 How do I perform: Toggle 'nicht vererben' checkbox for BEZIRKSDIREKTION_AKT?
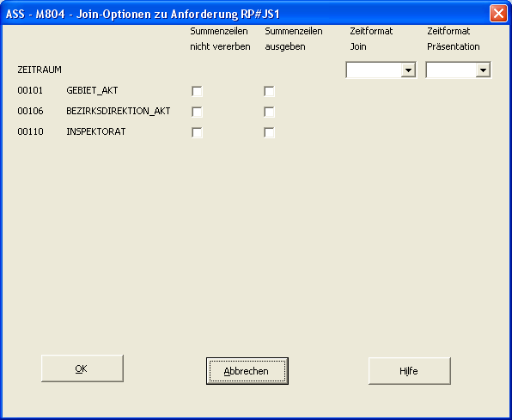tap(197, 112)
